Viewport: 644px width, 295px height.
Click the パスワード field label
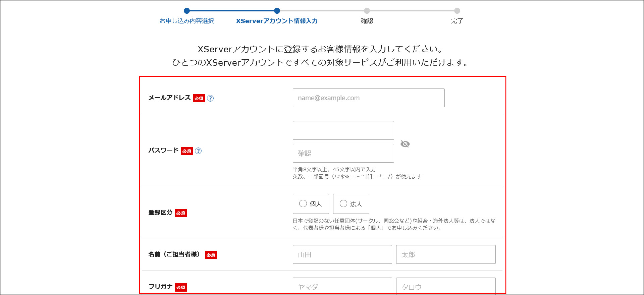click(163, 150)
